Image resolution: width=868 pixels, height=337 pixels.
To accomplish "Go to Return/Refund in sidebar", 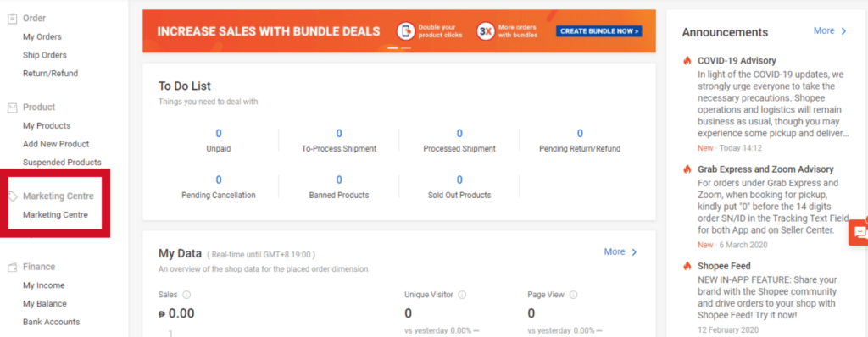I will pos(50,74).
